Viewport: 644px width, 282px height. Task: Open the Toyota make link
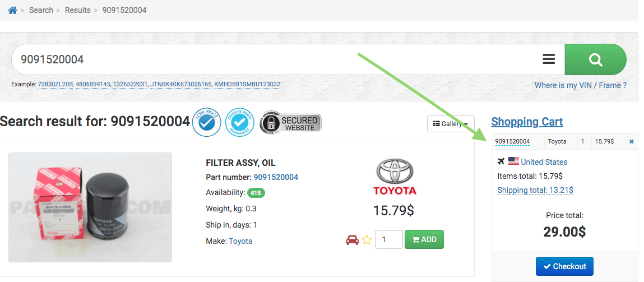point(240,241)
